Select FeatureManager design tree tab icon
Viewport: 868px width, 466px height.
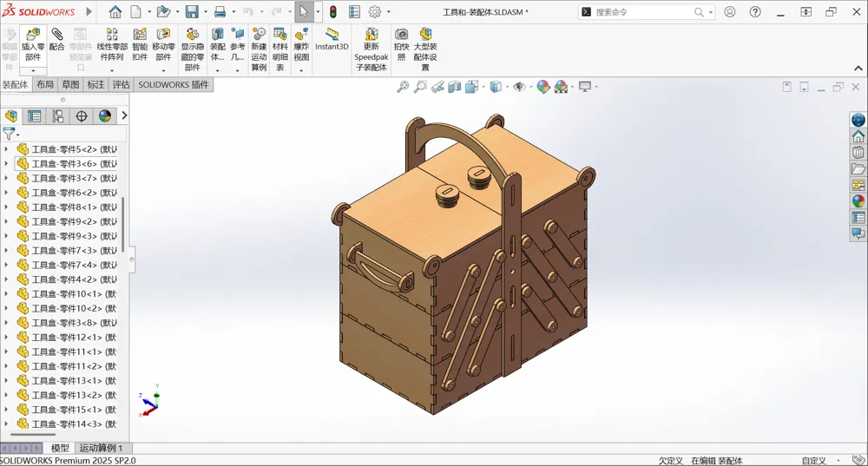[x=11, y=115]
